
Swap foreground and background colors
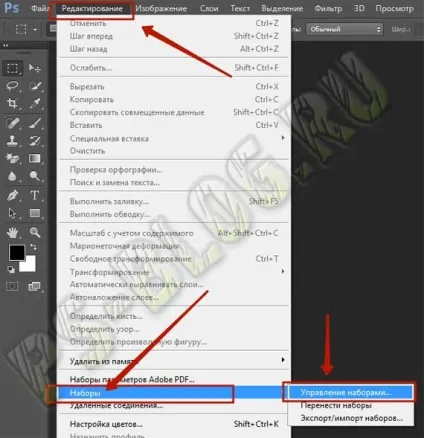(x=33, y=247)
